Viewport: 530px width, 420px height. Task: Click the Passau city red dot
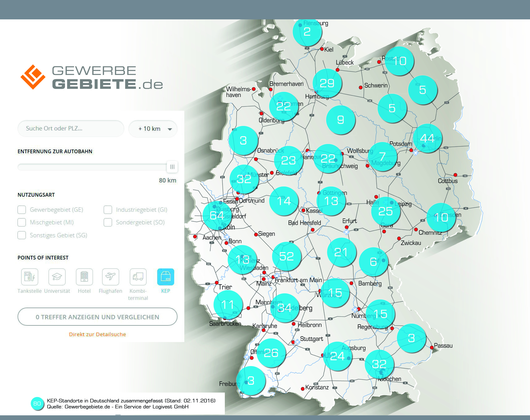click(x=432, y=347)
